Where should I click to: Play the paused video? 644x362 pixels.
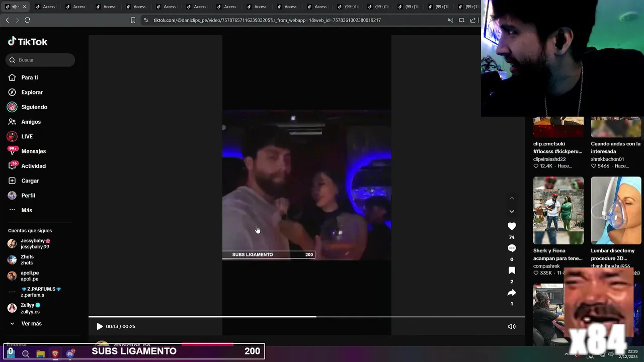click(100, 326)
